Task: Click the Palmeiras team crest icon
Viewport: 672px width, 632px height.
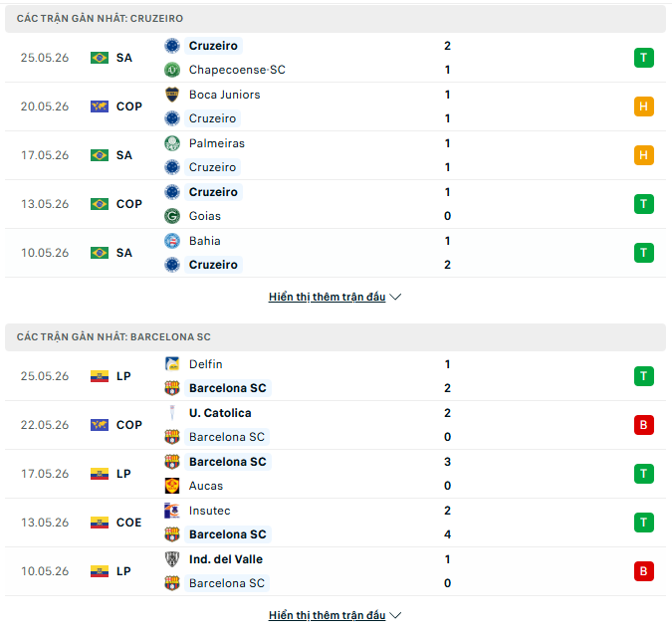Action: click(172, 143)
